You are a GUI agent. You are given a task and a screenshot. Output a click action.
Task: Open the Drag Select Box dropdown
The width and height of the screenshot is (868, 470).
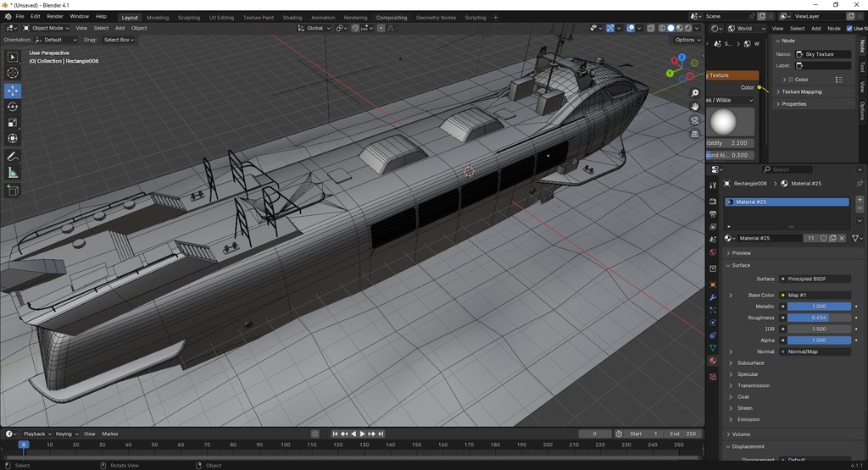click(119, 40)
